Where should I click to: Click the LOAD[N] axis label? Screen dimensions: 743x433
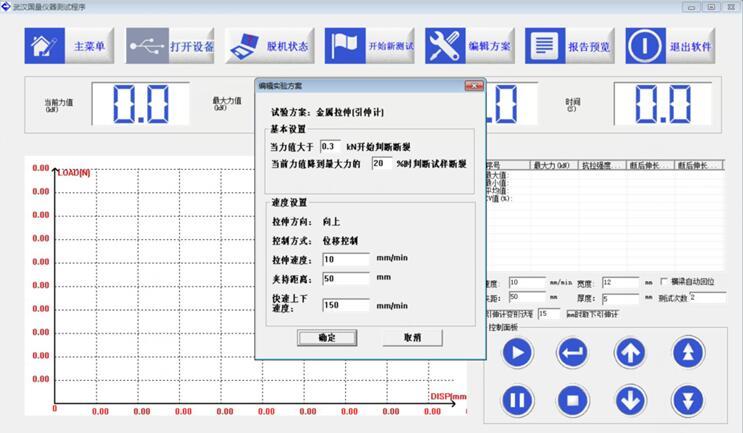[x=74, y=173]
